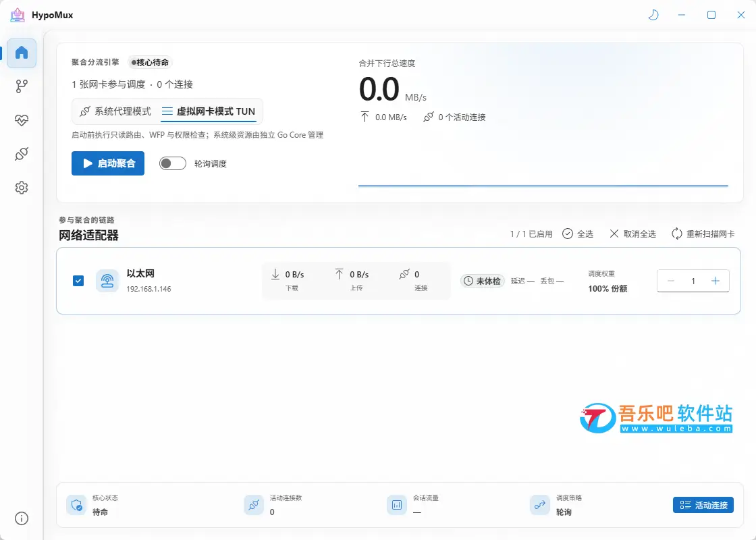756x540 pixels.
Task: Click the 待命 core status value
Action: pos(101,512)
